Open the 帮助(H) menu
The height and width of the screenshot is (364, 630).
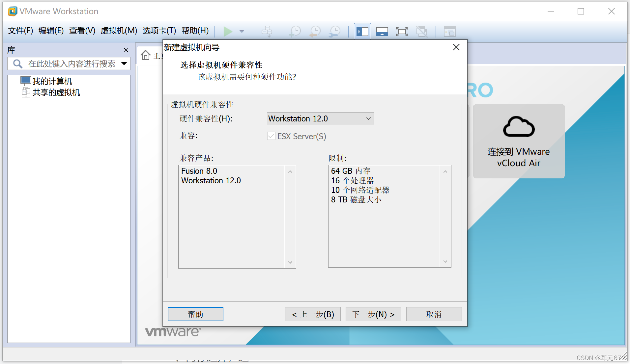tap(195, 31)
